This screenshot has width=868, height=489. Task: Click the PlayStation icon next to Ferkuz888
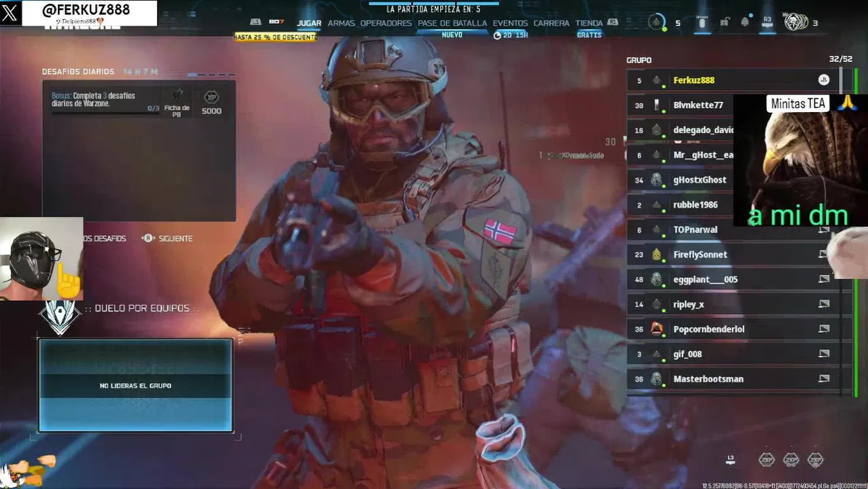823,80
